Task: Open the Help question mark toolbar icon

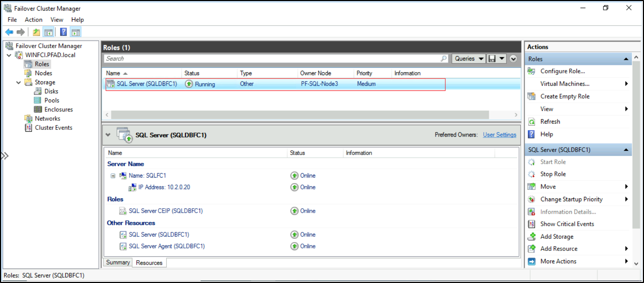Action: pos(64,32)
